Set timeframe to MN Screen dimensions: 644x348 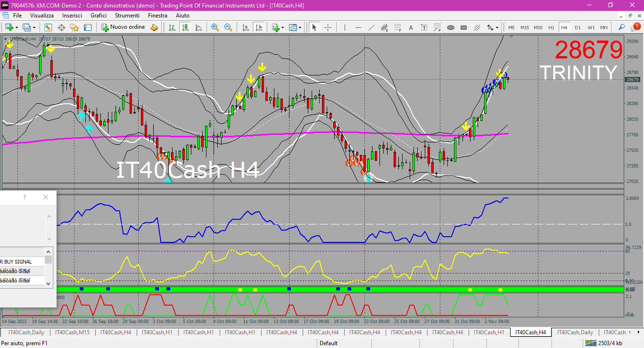point(604,27)
